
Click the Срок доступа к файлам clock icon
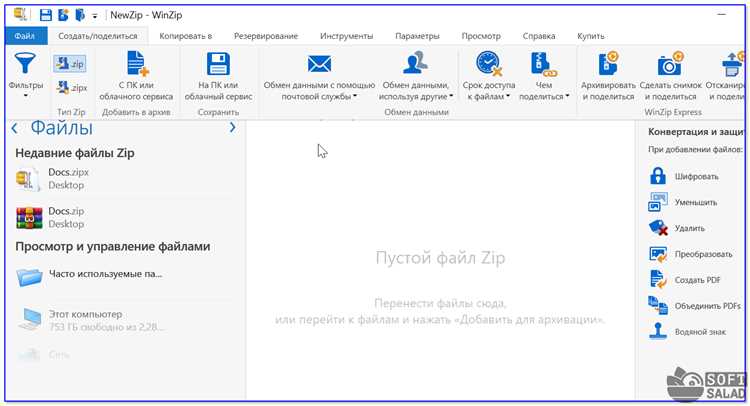click(489, 64)
